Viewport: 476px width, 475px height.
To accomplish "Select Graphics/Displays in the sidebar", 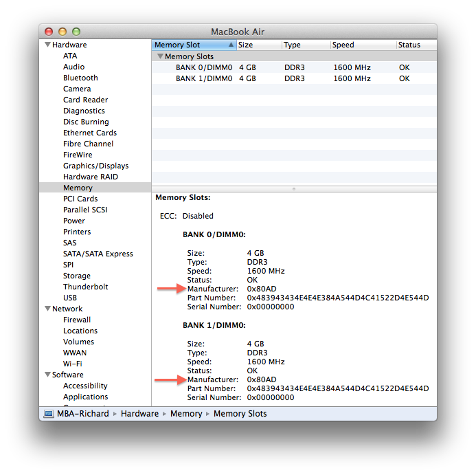I will [96, 166].
